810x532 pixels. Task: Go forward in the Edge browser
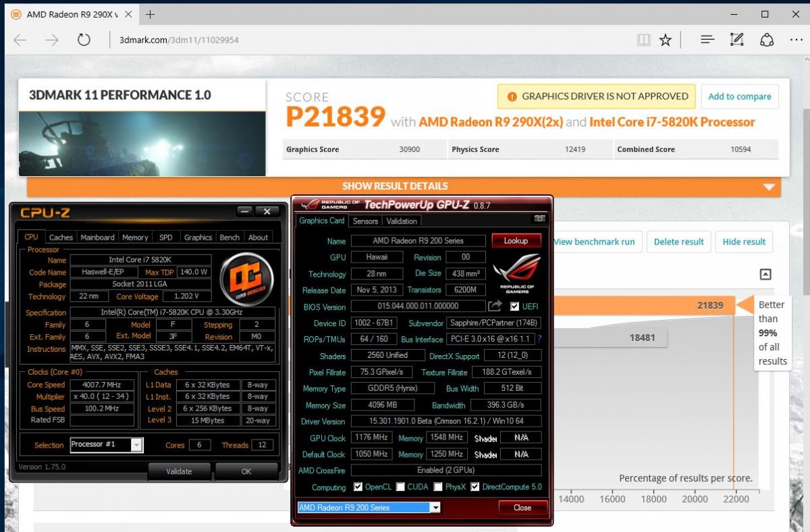pos(52,40)
